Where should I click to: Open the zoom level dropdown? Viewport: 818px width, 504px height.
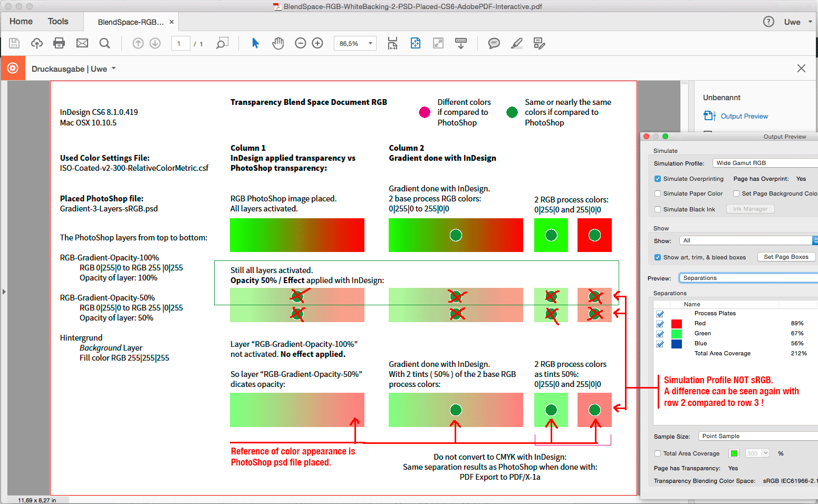point(370,43)
